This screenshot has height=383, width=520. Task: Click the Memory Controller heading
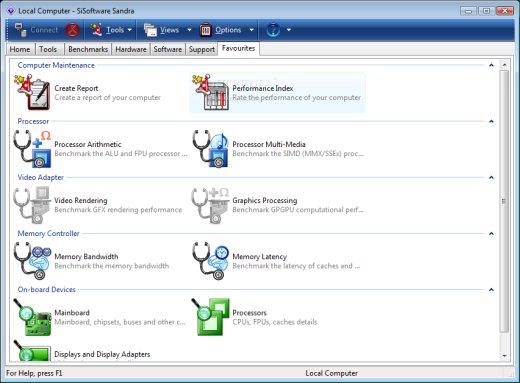pos(49,234)
